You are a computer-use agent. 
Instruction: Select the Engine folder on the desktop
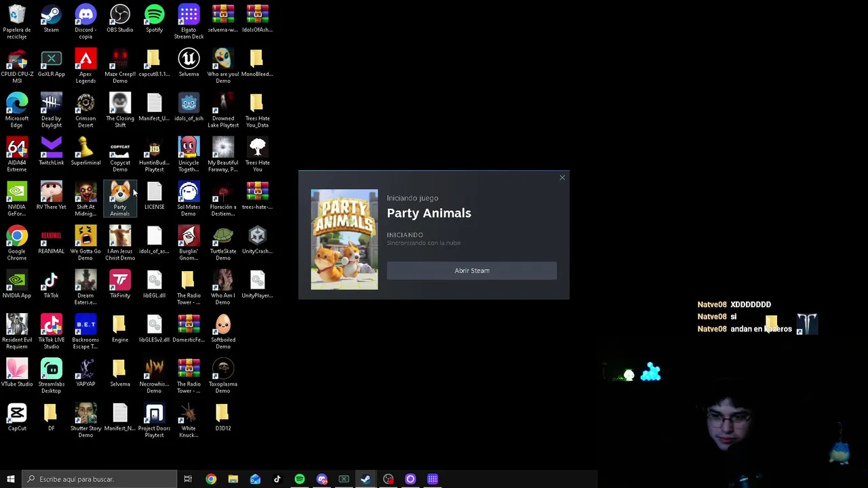coord(120,328)
